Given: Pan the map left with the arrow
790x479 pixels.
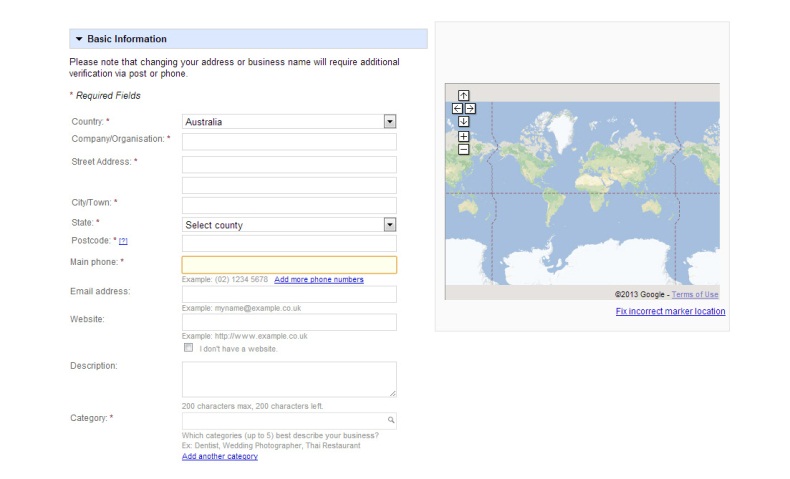Looking at the screenshot, I should (x=457, y=108).
